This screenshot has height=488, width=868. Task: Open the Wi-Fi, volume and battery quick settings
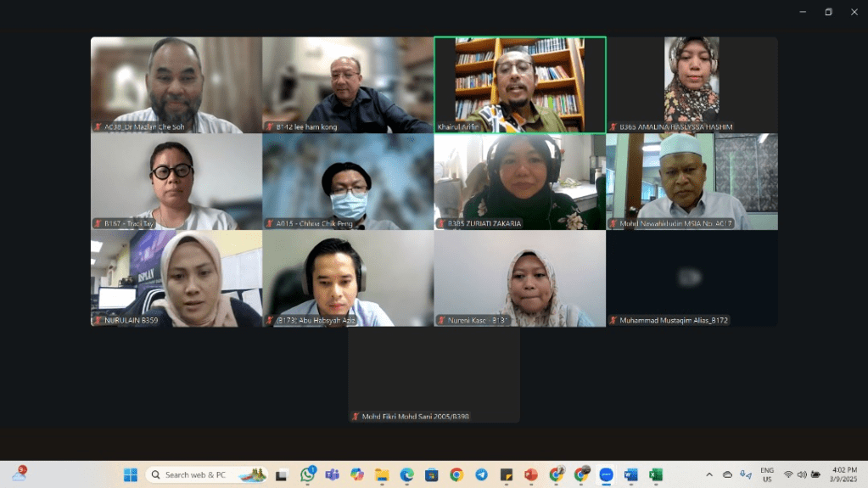[x=802, y=474]
